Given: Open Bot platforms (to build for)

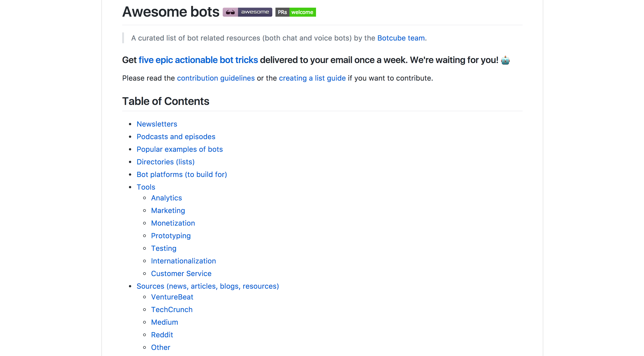Looking at the screenshot, I should [x=181, y=175].
